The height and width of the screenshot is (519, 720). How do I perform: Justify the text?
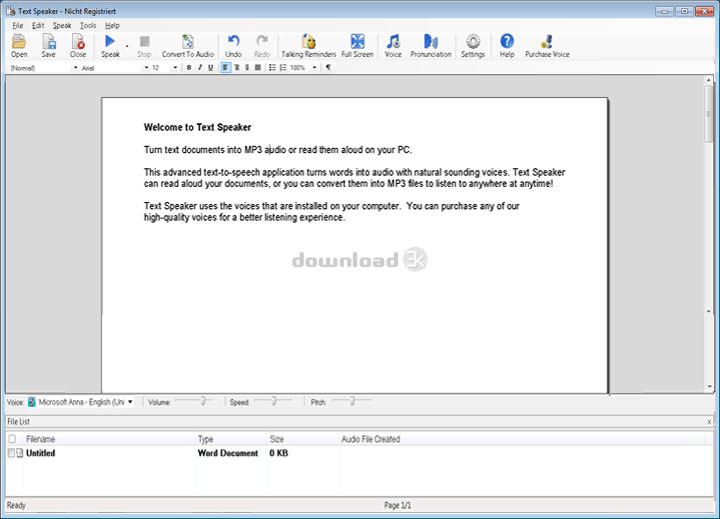click(x=258, y=68)
